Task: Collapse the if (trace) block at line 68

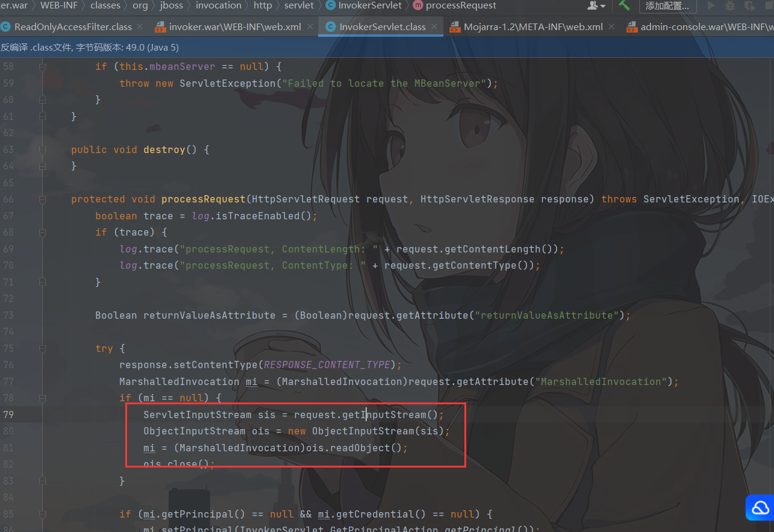Action: [42, 233]
